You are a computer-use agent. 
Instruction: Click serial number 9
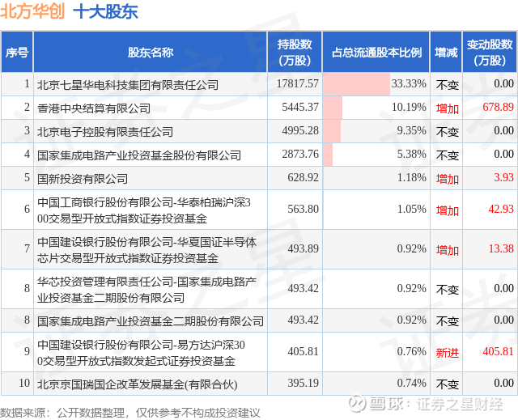tap(27, 351)
